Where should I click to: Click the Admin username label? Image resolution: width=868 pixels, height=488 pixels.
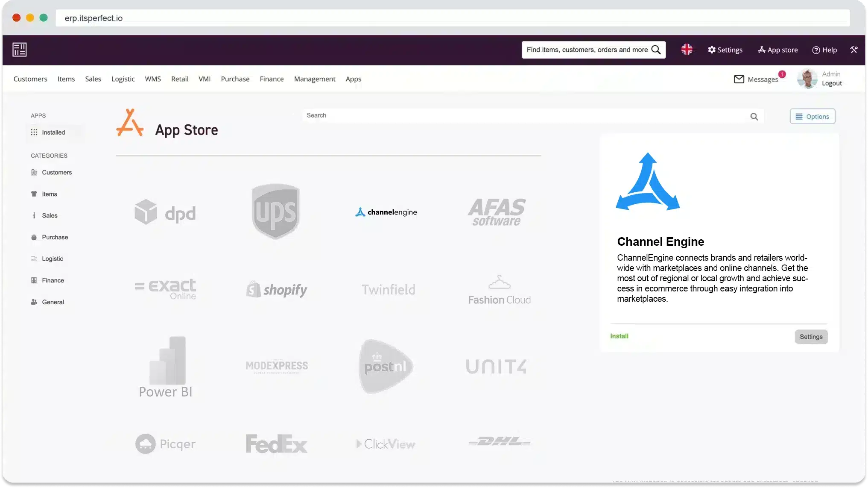pos(831,74)
